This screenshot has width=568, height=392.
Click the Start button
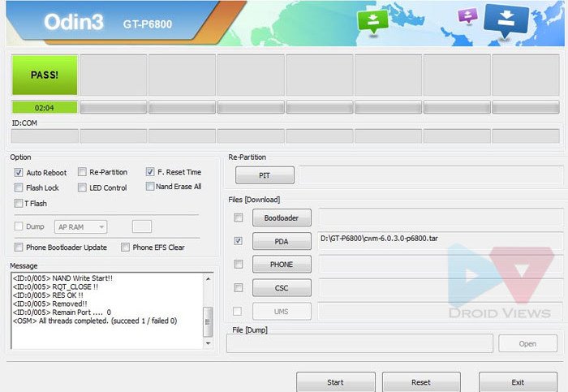pos(336,382)
